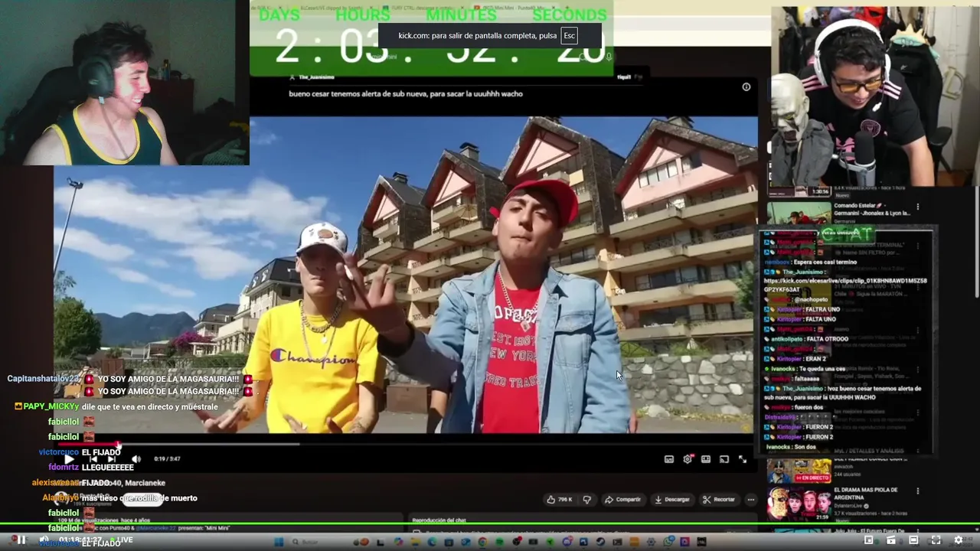Click the Descargar download button
Viewport: 980px width, 551px height.
coord(671,500)
